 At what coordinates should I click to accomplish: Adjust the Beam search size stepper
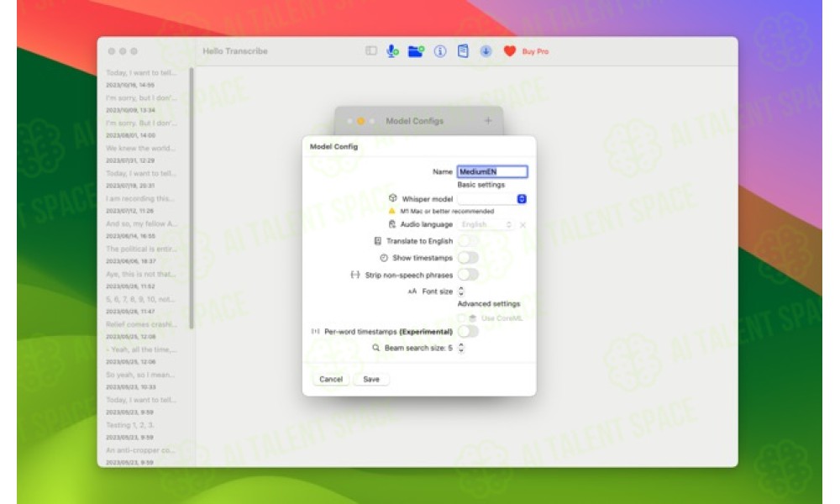pyautogui.click(x=461, y=348)
